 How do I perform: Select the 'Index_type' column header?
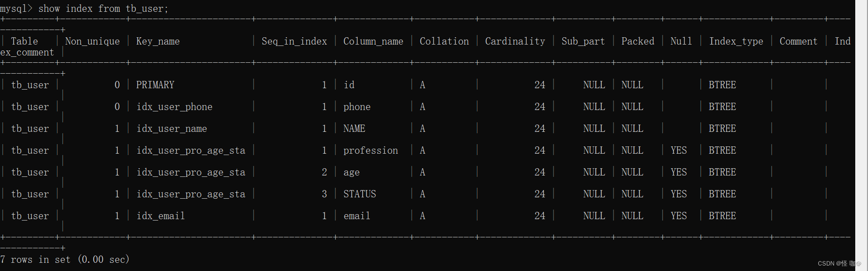tap(736, 41)
